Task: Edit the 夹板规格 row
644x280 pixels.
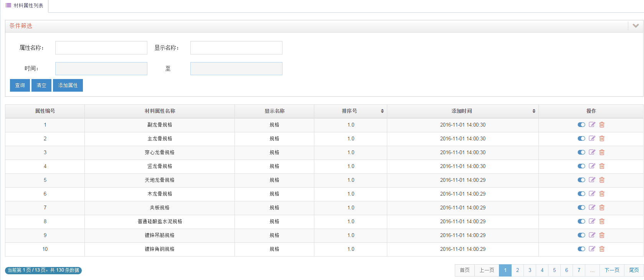Action: click(x=592, y=208)
